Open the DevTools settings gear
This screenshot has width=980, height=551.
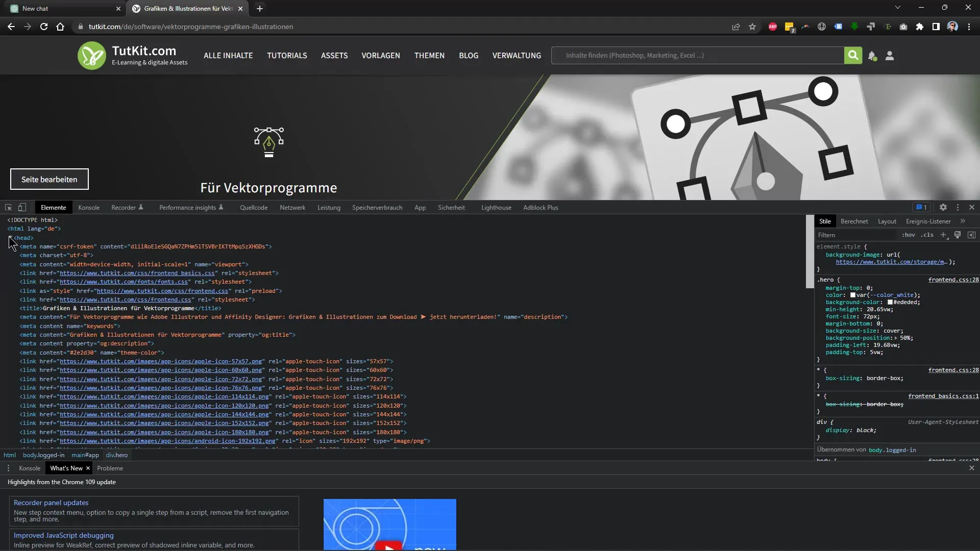pyautogui.click(x=943, y=208)
